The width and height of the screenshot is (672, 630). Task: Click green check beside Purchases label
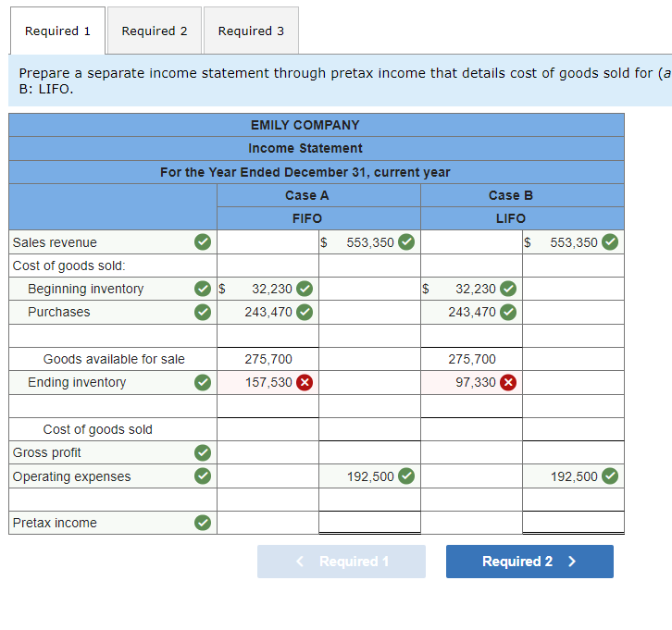pos(203,312)
